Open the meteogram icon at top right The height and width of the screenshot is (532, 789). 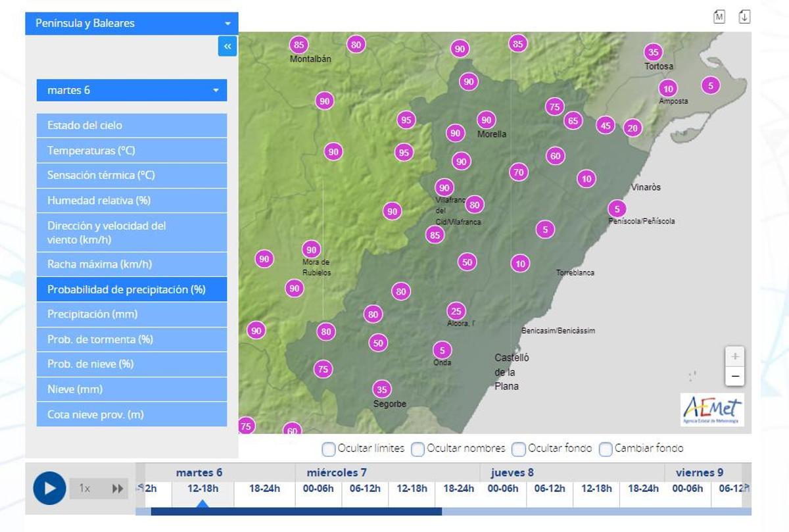(720, 16)
